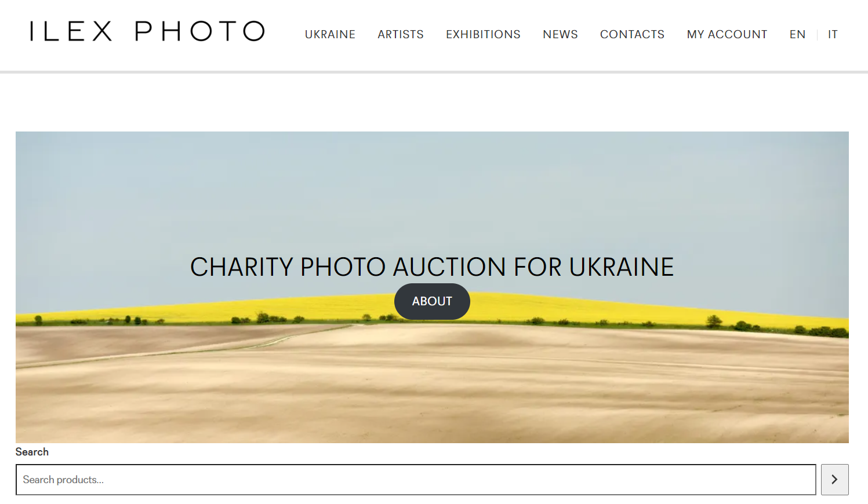
Task: Click the Charity Photo Auction heading
Action: (x=432, y=267)
